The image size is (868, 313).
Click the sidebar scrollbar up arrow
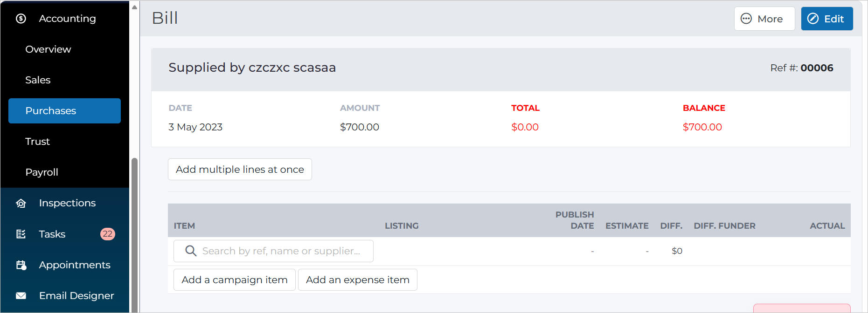[x=134, y=7]
